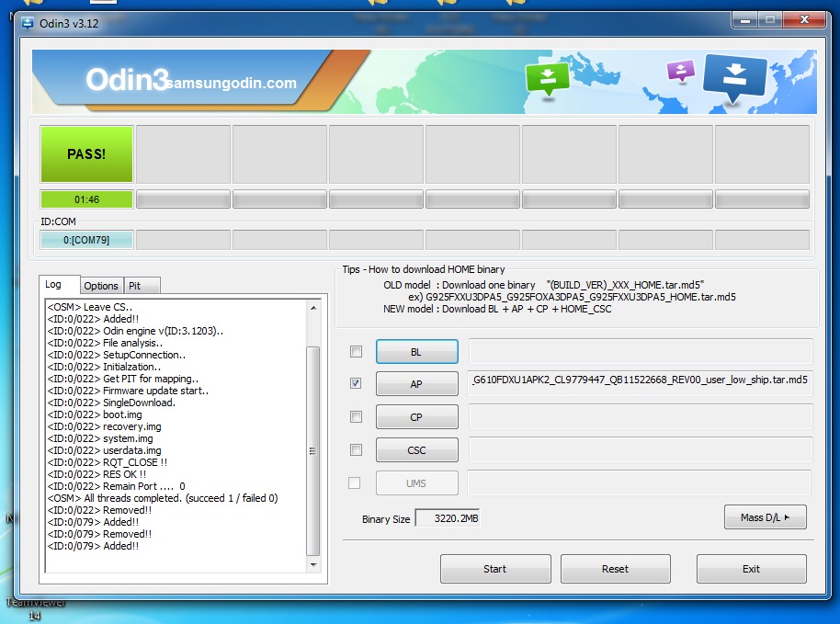Click the UMS button
This screenshot has height=624, width=840.
(417, 483)
